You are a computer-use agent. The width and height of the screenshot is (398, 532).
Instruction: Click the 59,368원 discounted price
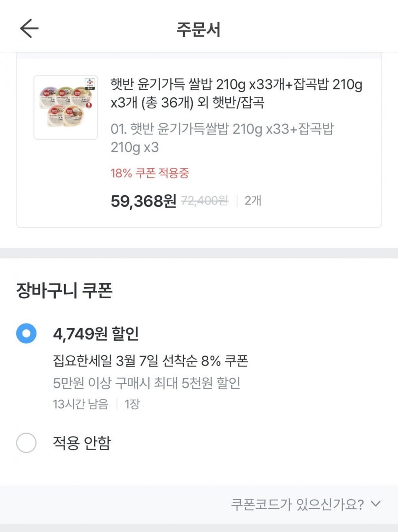(x=143, y=201)
